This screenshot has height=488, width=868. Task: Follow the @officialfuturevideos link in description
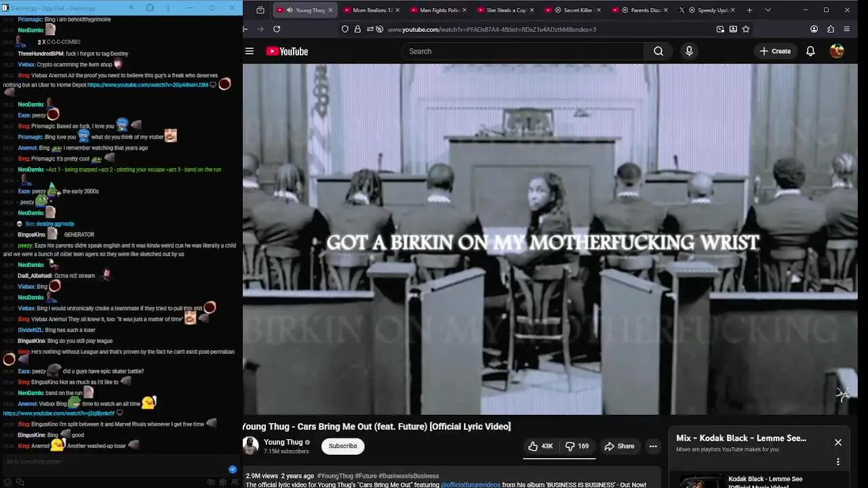[x=471, y=485]
